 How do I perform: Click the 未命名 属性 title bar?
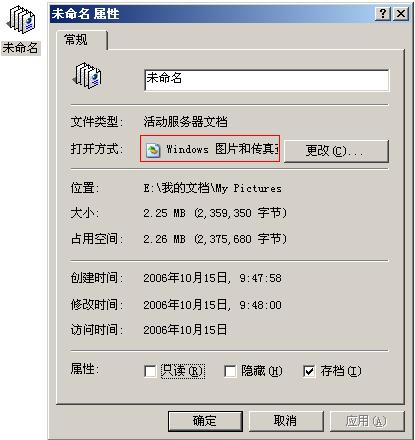coord(213,14)
